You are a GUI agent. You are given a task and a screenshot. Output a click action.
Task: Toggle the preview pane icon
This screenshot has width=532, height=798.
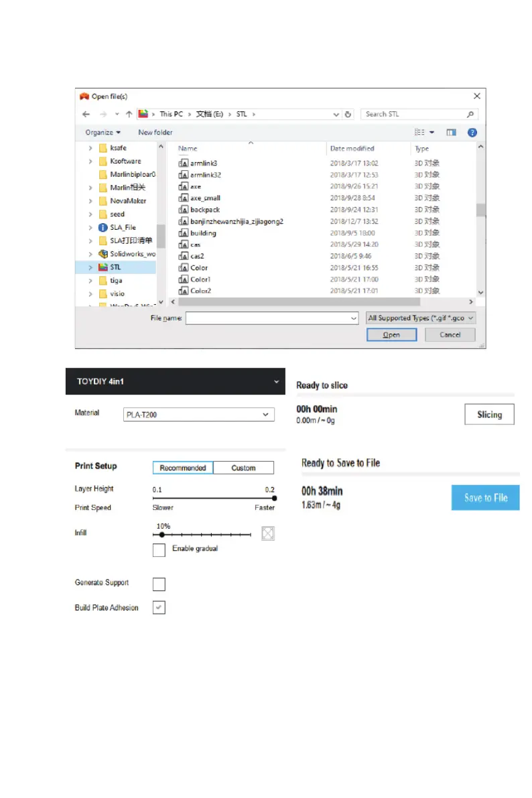click(x=451, y=132)
